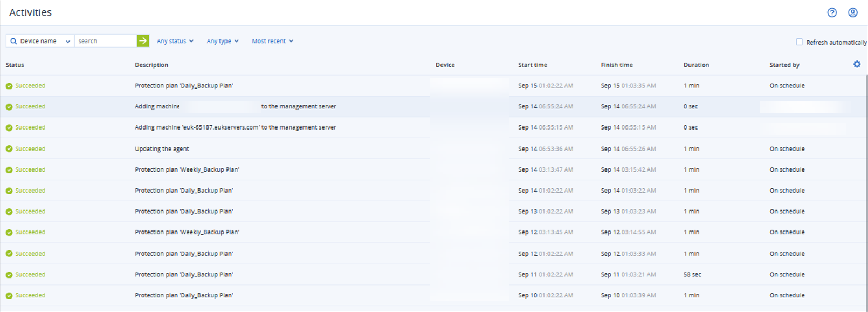Expand the Device name filter dropdown
This screenshot has width=868, height=312.
point(40,41)
